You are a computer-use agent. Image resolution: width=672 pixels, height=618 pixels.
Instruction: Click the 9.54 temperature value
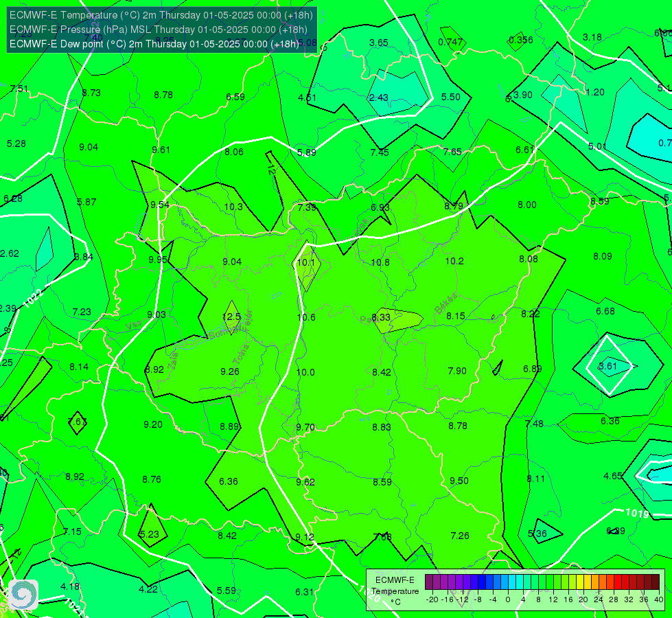pos(160,205)
